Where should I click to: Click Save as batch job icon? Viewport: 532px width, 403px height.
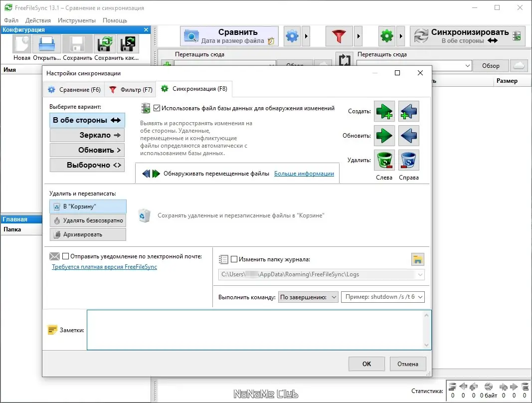pos(128,44)
